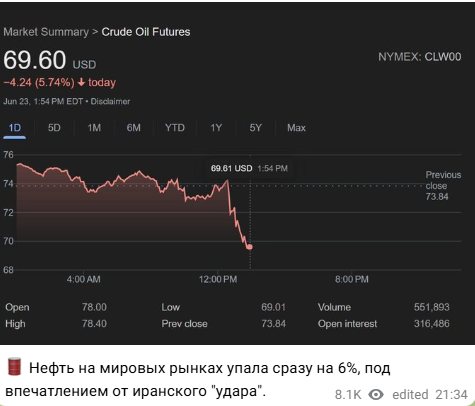Click the Crude Oil Futures title

click(x=146, y=32)
